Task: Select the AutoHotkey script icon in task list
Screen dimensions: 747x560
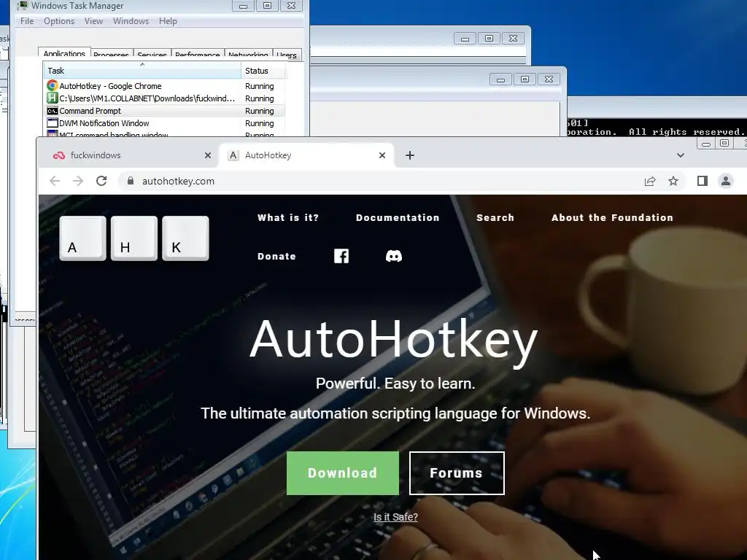Action: pos(53,98)
